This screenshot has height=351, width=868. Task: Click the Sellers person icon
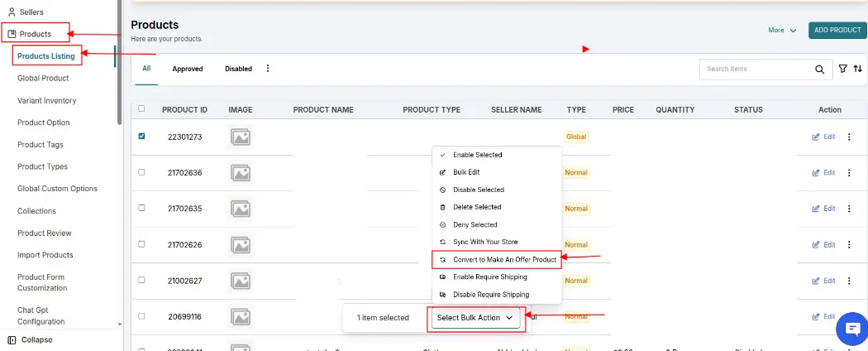tap(12, 12)
